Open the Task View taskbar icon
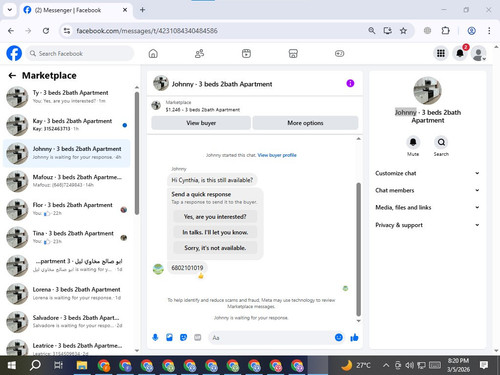 tap(58, 365)
